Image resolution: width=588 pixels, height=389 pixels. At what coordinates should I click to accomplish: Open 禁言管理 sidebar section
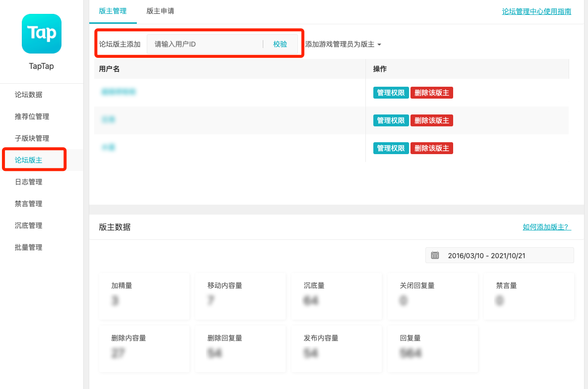[29, 204]
